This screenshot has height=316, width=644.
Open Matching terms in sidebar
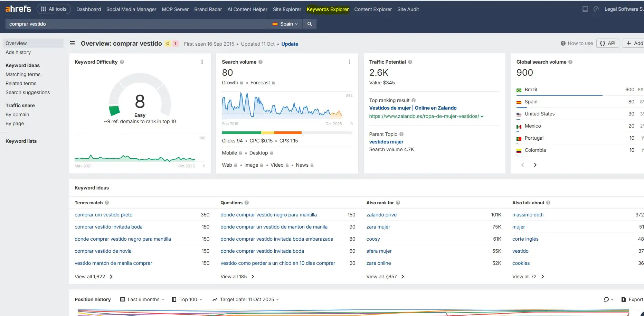(x=23, y=74)
